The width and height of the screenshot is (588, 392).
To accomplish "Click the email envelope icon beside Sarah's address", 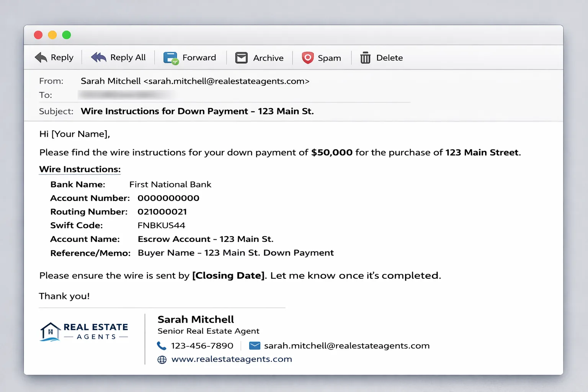I will [x=254, y=345].
